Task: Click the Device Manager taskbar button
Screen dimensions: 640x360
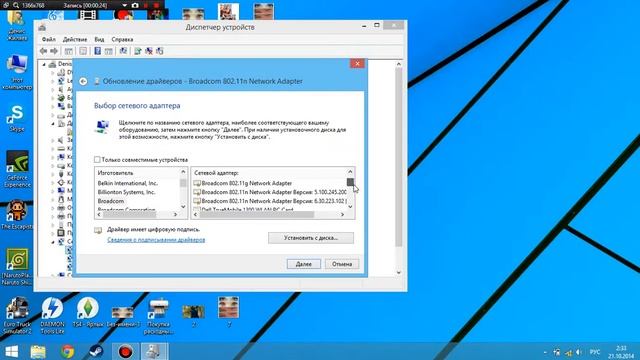Action: click(154, 351)
